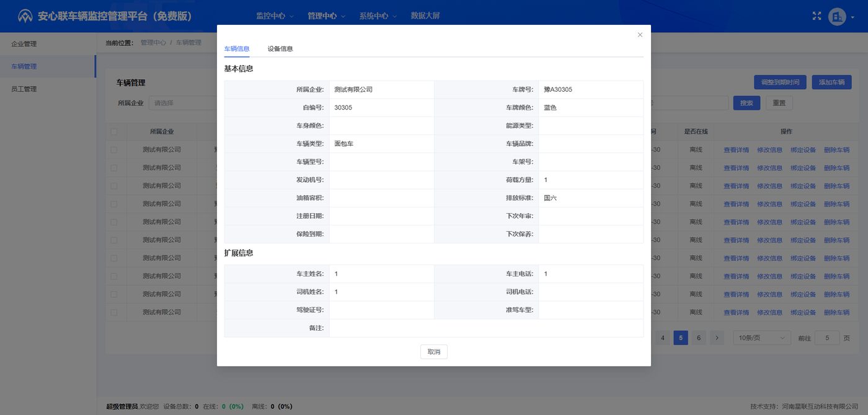Click the 保险到期 label
The height and width of the screenshot is (415, 868).
pos(310,234)
